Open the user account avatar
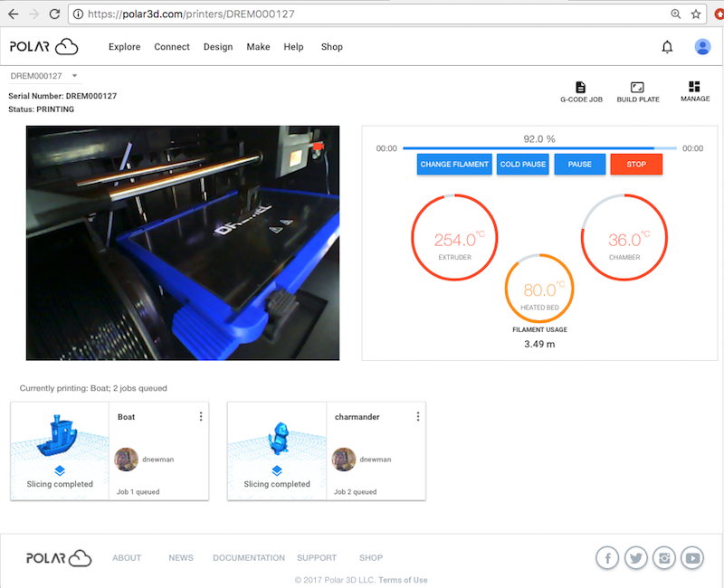724x588 pixels. pos(702,47)
